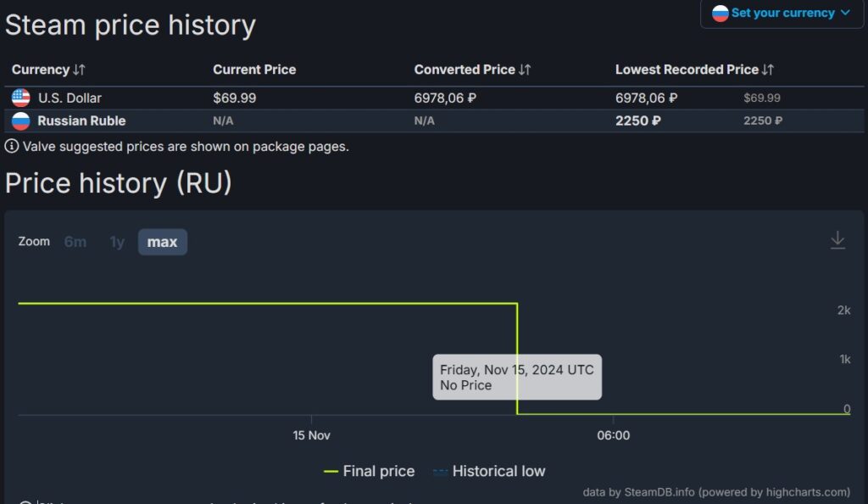The image size is (868, 504).
Task: Click the Russian Ruble currency name
Action: point(81,120)
